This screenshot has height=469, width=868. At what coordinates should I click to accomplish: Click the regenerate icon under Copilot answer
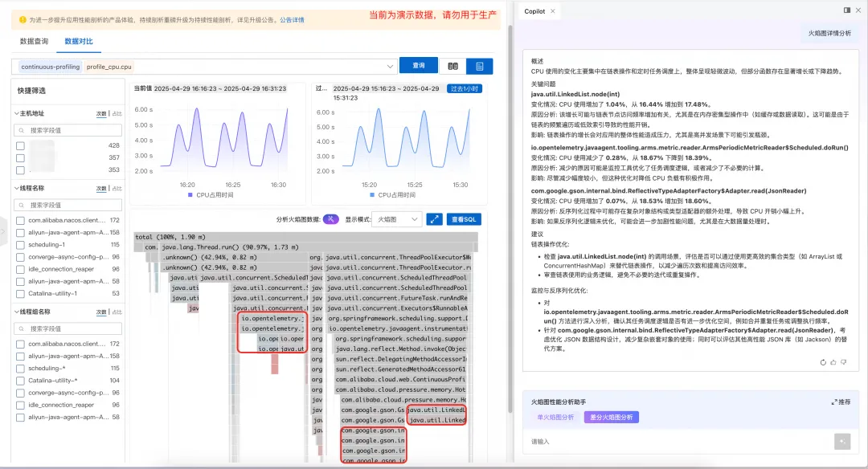[823, 362]
